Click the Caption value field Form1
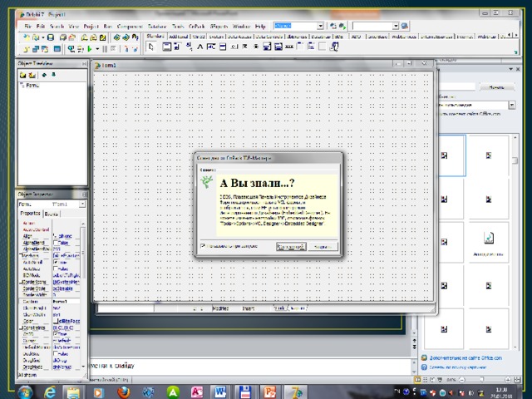The height and width of the screenshot is (399, 532). (66, 302)
